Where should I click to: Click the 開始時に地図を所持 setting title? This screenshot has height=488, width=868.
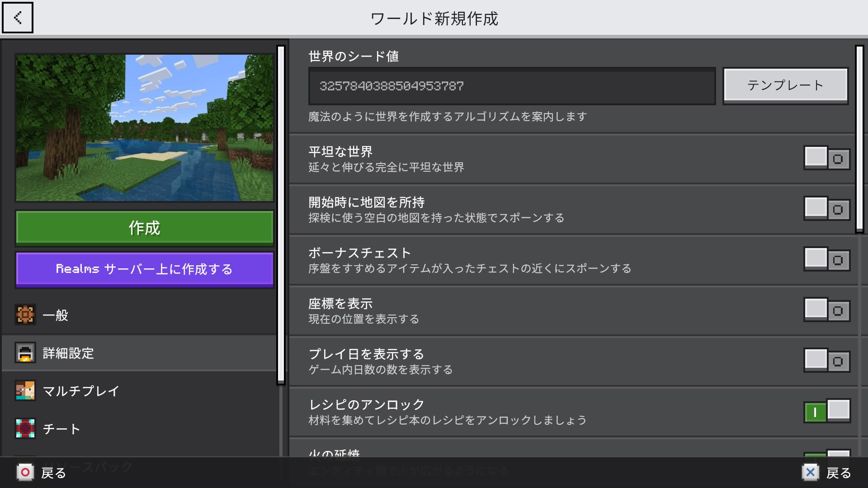click(367, 202)
